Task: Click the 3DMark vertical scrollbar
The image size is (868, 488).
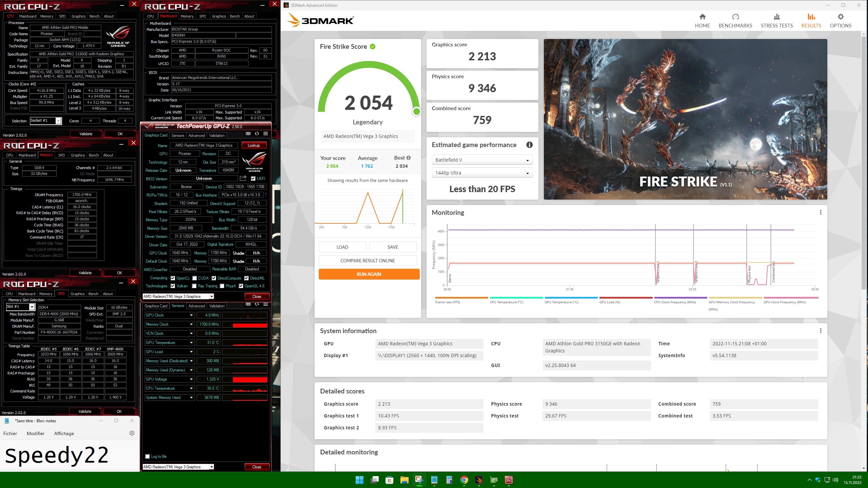Action: coord(864,163)
